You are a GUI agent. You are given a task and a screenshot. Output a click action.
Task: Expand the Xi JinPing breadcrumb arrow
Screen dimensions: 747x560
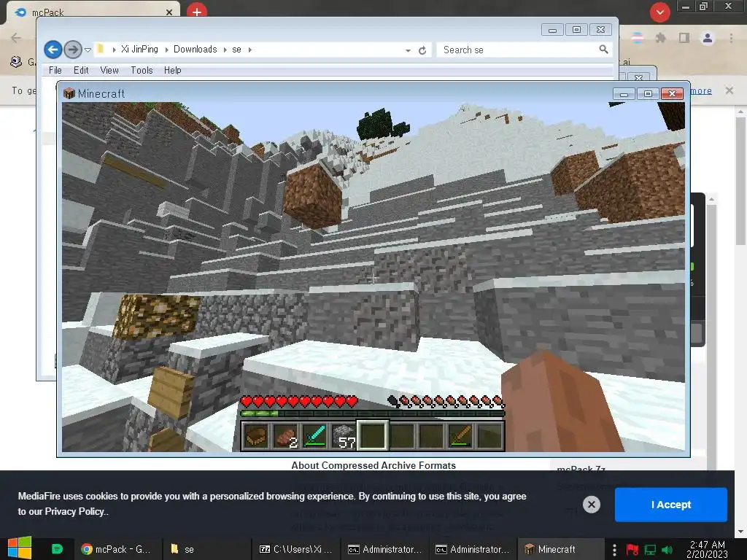click(167, 50)
